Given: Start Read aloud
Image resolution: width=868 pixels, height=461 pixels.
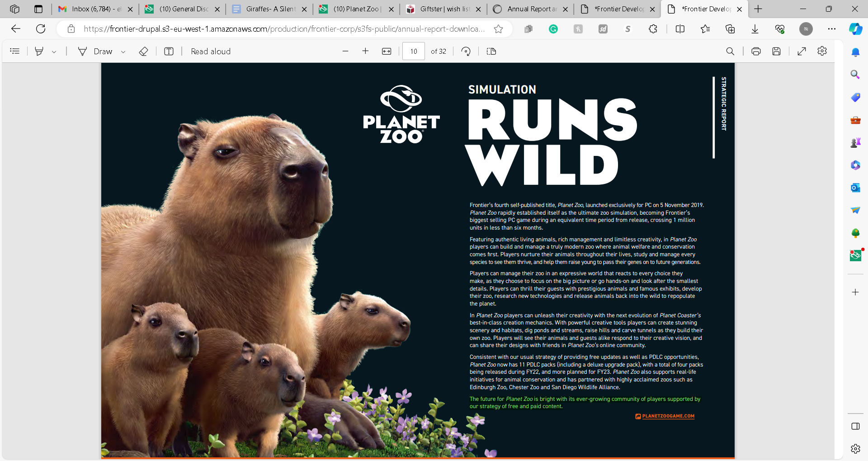Looking at the screenshot, I should pos(211,52).
